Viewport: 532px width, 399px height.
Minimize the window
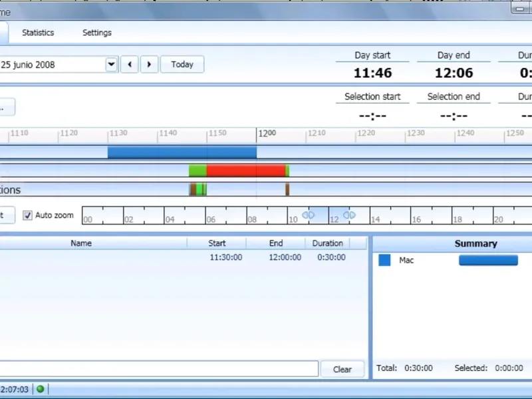point(519,9)
